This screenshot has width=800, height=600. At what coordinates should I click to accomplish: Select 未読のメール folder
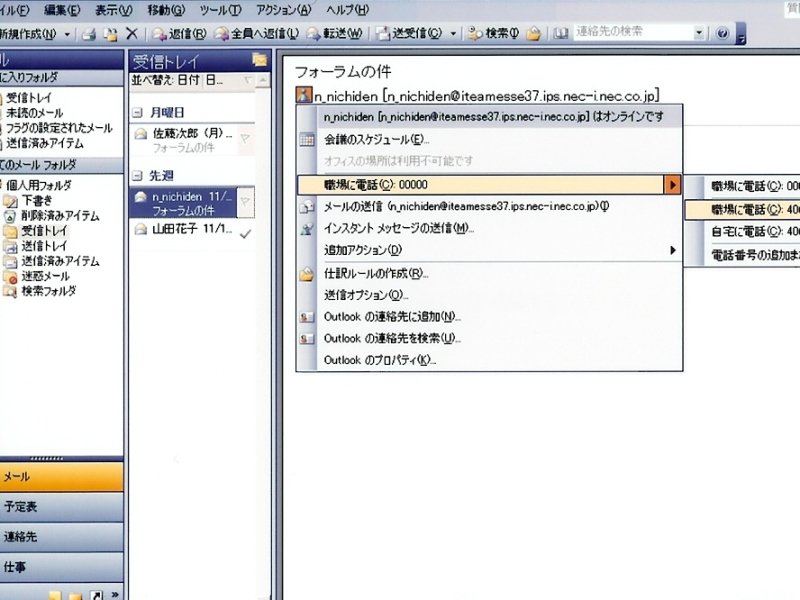(x=34, y=113)
